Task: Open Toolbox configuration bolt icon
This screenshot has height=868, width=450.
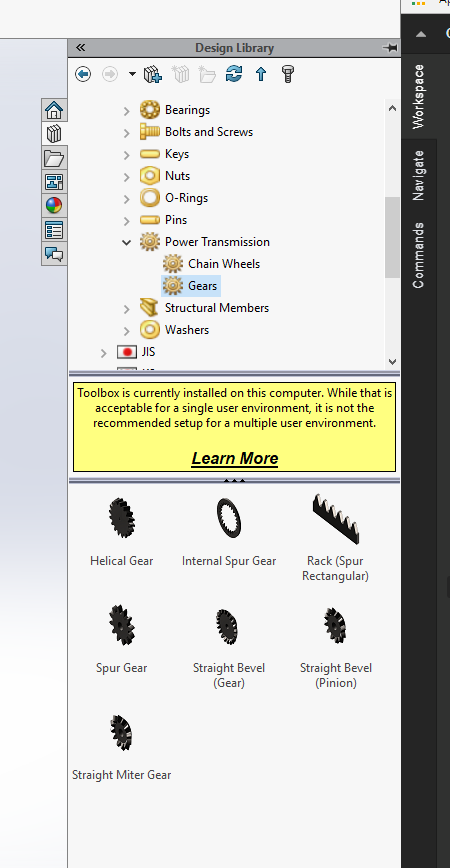Action: point(288,74)
